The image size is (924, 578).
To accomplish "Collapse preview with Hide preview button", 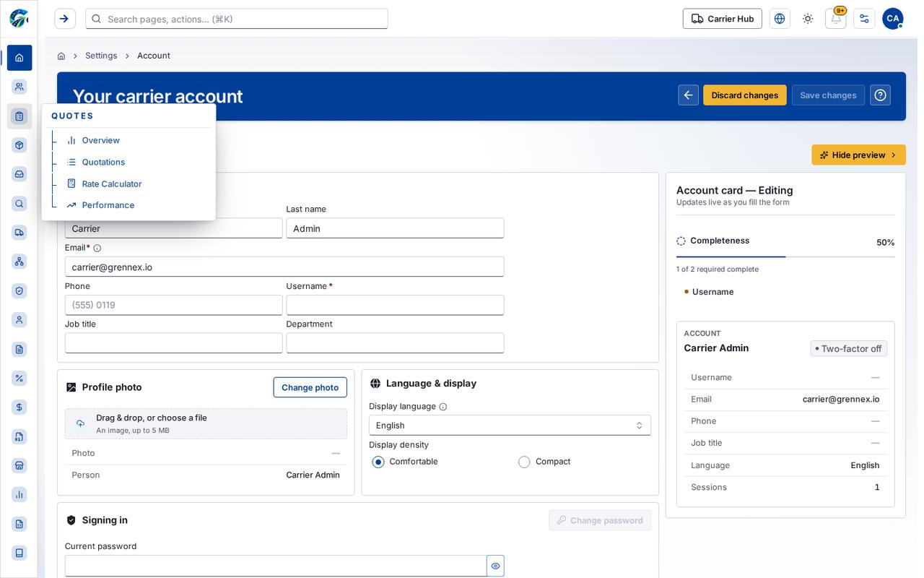I will pyautogui.click(x=858, y=155).
